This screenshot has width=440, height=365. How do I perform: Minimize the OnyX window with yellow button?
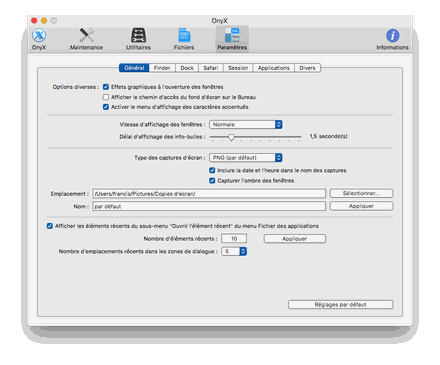click(44, 21)
